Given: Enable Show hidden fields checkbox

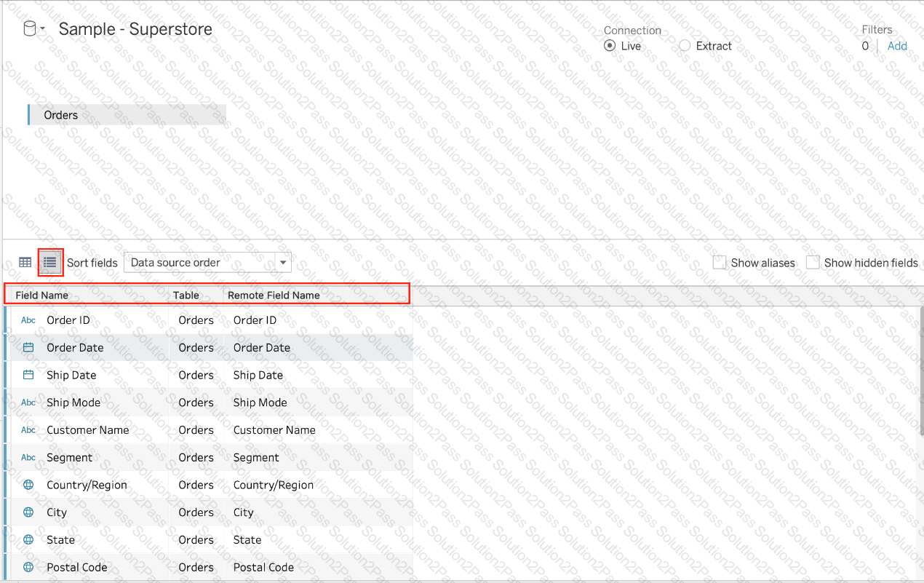Looking at the screenshot, I should [x=813, y=263].
